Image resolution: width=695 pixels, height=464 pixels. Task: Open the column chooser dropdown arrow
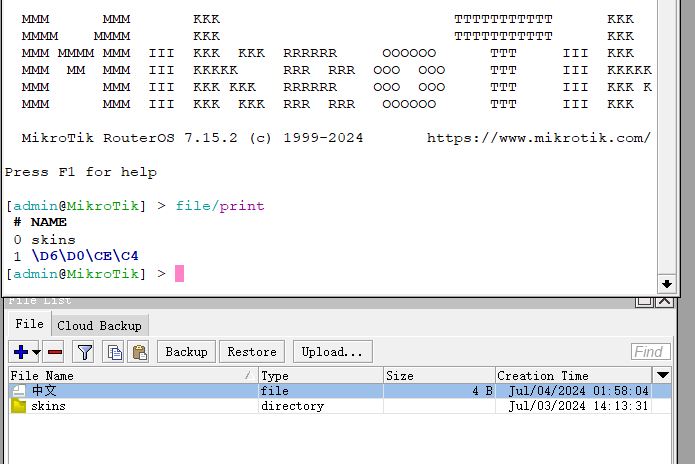click(x=663, y=375)
